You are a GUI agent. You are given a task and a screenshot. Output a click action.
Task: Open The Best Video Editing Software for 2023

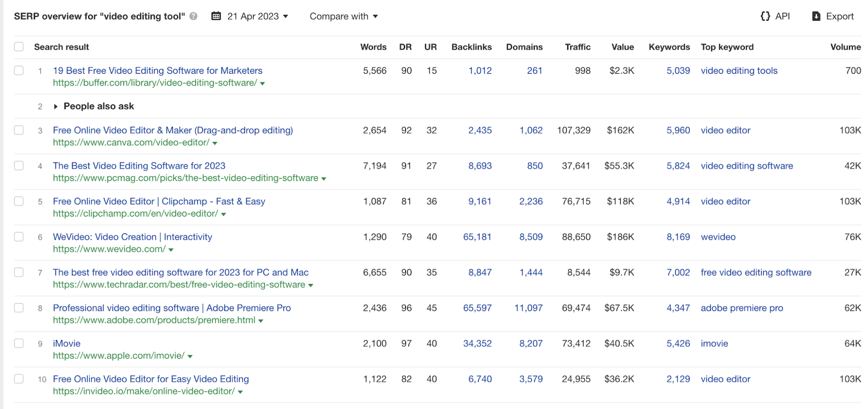click(139, 166)
